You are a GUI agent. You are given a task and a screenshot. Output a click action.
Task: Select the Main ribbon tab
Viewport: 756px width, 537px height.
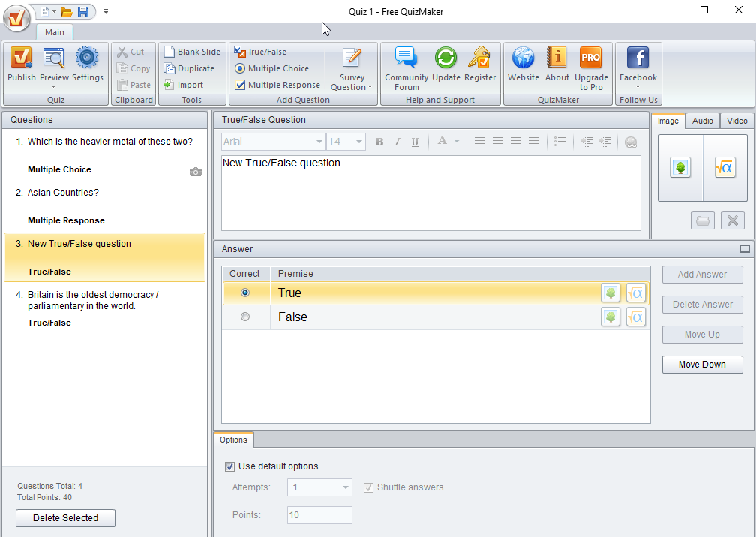pos(55,32)
